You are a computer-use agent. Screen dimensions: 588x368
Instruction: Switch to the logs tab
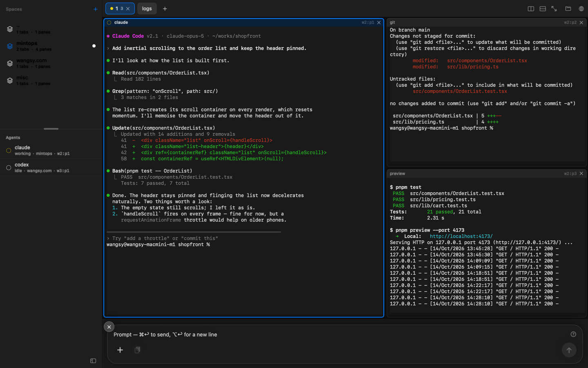[x=147, y=9]
